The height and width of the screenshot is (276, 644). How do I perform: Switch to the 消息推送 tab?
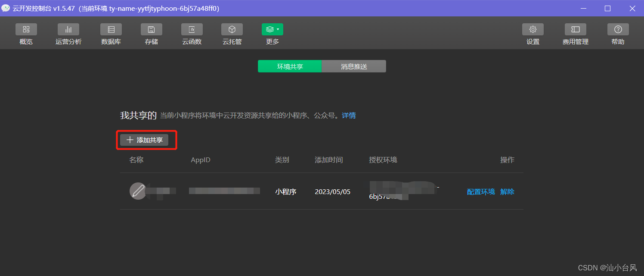tap(354, 66)
